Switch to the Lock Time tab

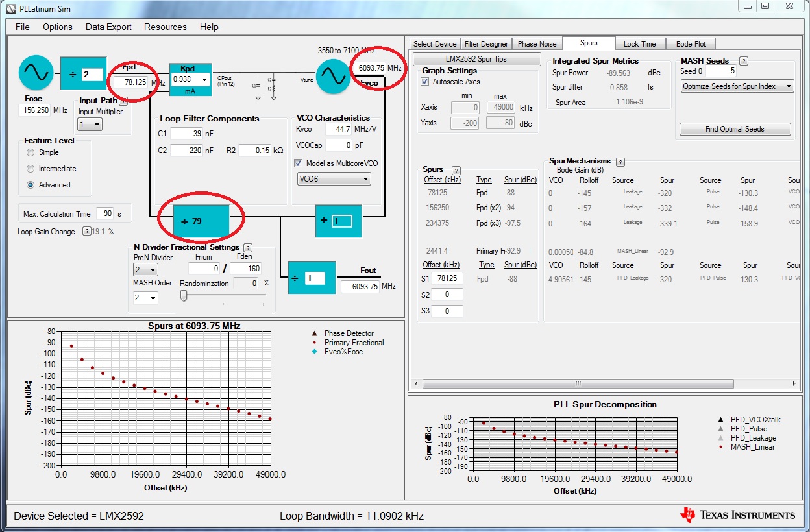click(x=640, y=44)
